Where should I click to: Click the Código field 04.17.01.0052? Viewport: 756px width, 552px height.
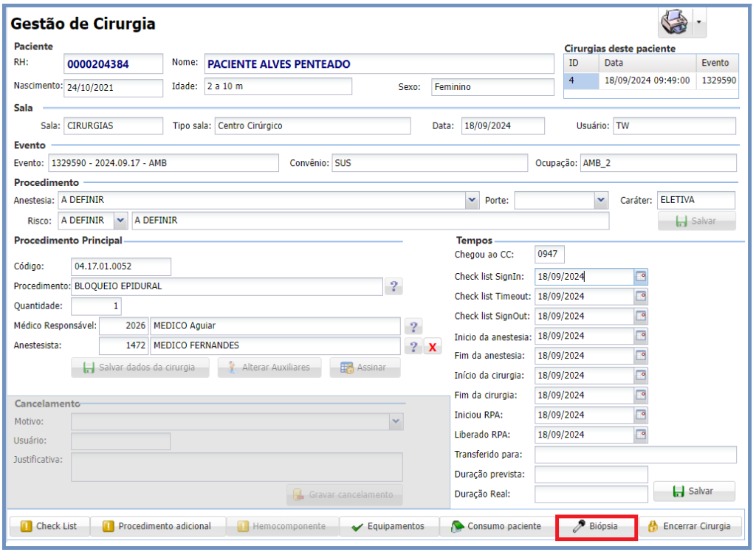tap(121, 266)
